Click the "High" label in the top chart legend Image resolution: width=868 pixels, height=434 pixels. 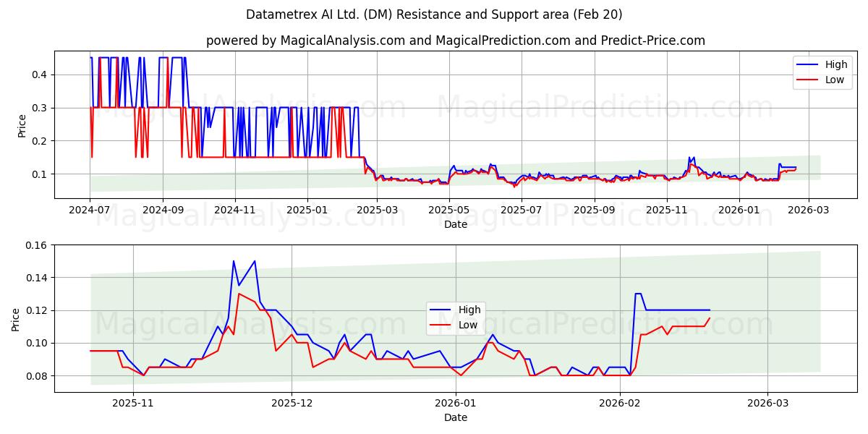836,64
